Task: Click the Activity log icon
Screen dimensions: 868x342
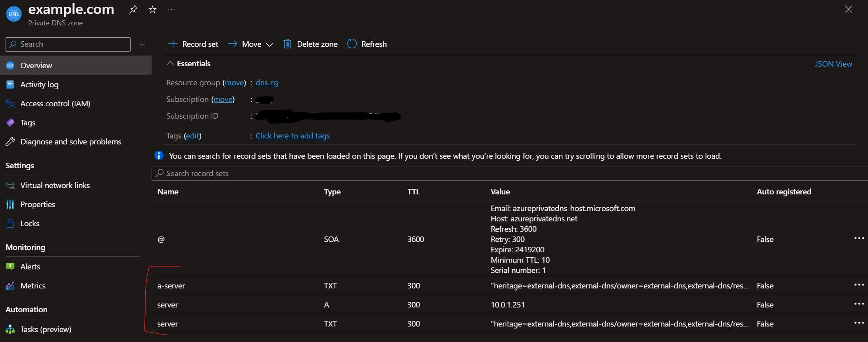Action: pyautogui.click(x=10, y=85)
